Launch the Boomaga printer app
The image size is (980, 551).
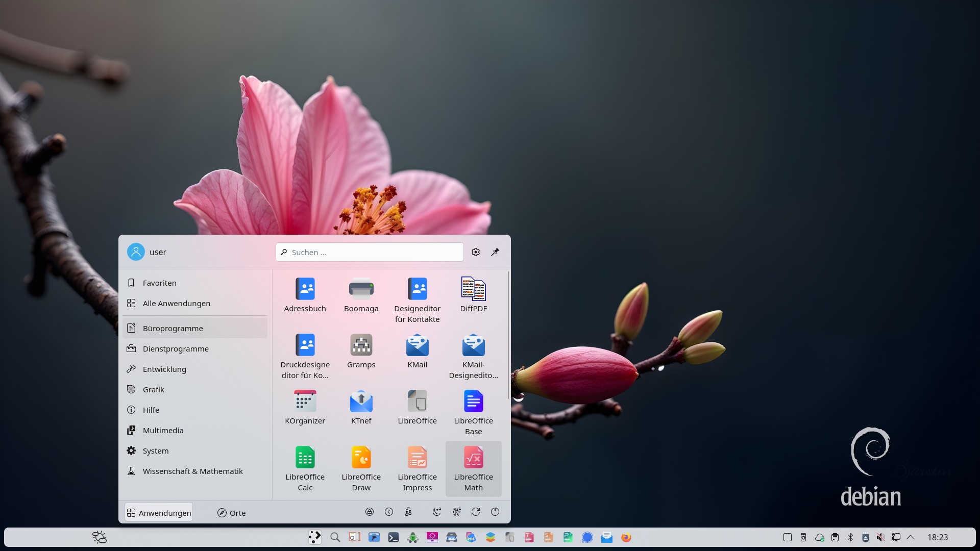point(361,300)
